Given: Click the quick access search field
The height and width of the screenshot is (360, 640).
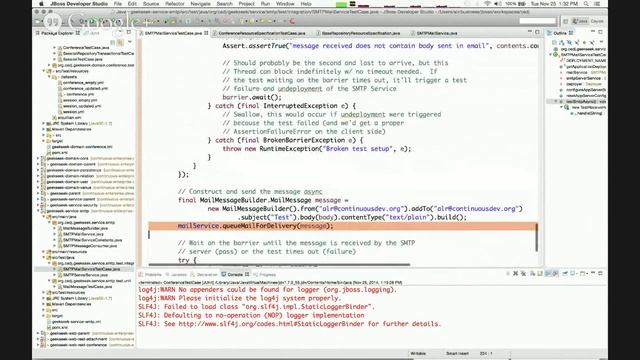Looking at the screenshot, I should (x=538, y=21).
